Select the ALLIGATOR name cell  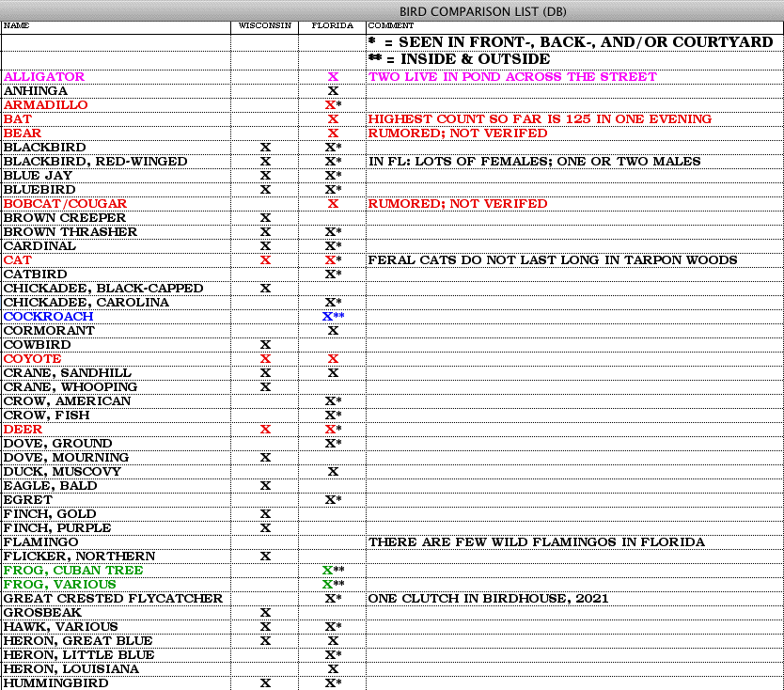tap(116, 76)
